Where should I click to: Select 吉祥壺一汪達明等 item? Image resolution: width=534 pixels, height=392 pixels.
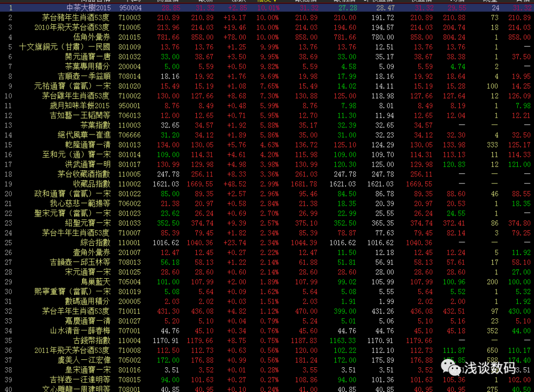coord(81,380)
